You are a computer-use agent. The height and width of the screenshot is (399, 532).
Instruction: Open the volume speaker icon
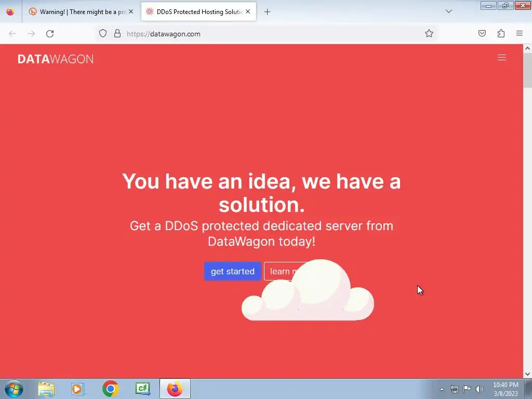point(480,389)
